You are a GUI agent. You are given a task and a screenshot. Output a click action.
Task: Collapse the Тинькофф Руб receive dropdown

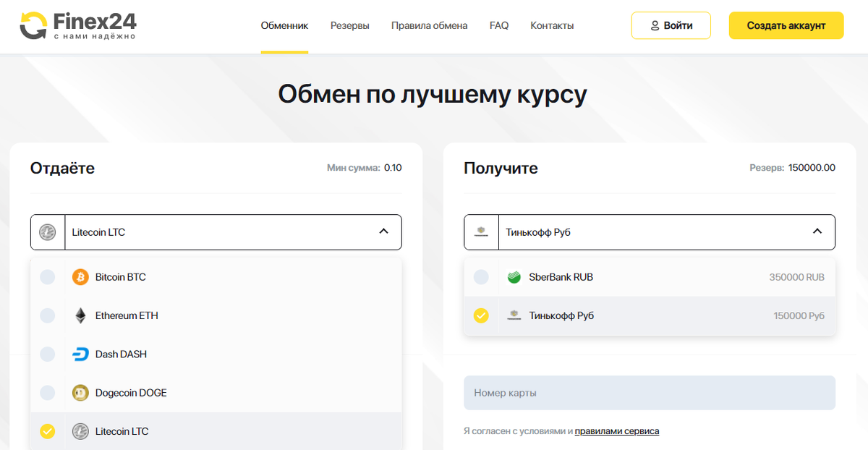click(650, 232)
